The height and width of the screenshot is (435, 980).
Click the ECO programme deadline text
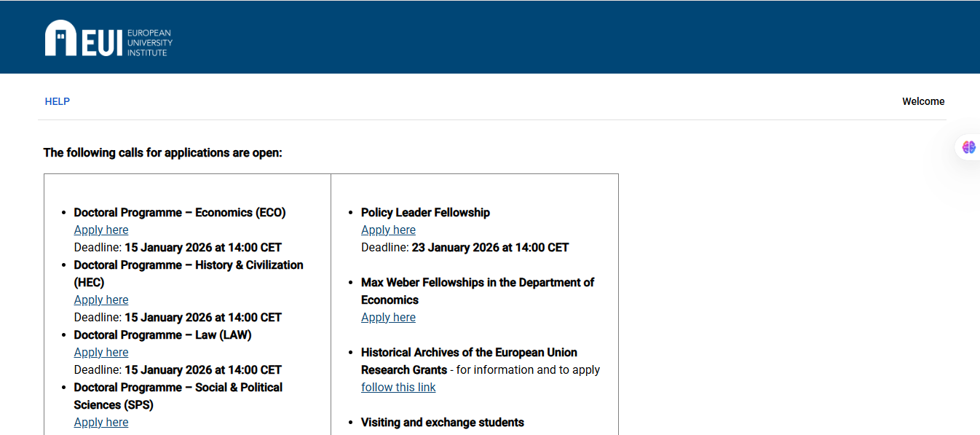(177, 247)
